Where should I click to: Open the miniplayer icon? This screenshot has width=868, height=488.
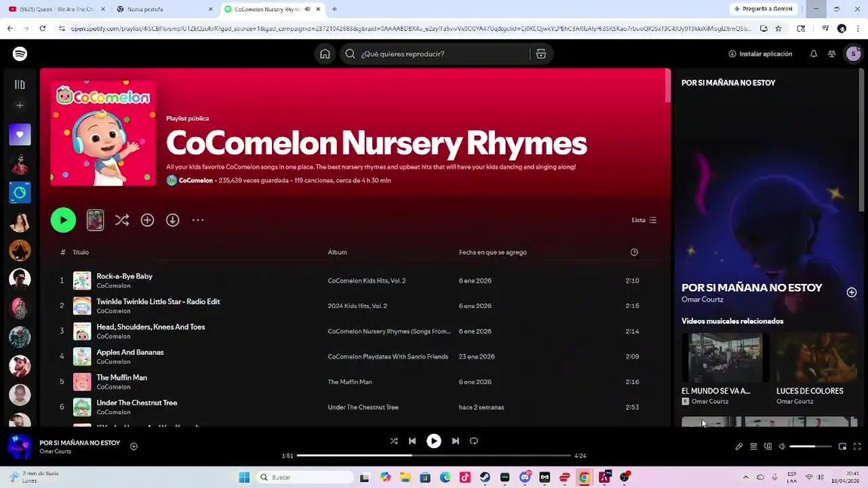[x=842, y=446]
